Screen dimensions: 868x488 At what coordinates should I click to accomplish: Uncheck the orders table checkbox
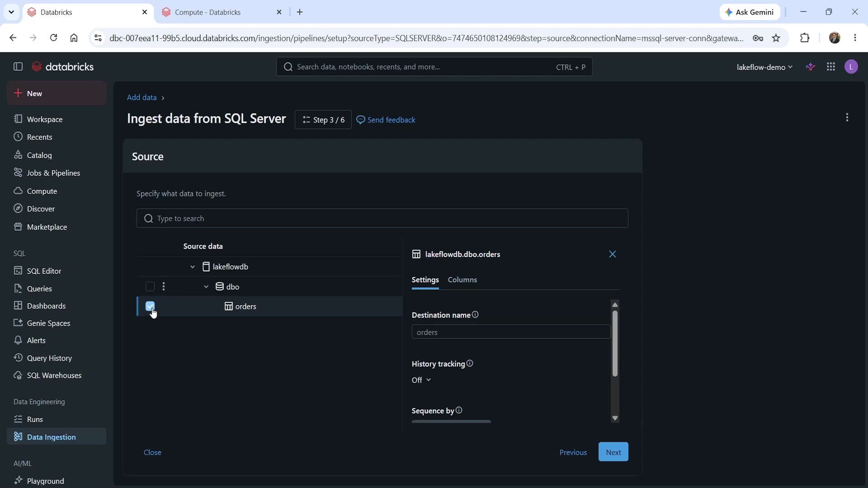(x=150, y=306)
